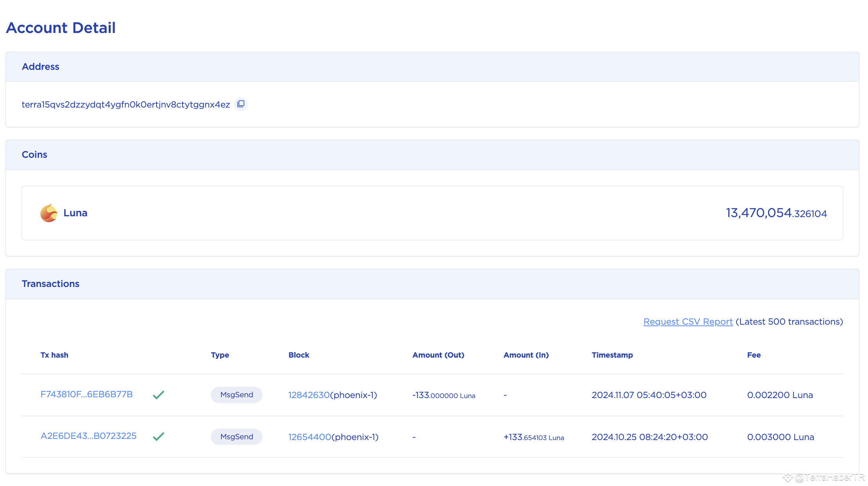
Task: Click the Coins section header
Action: click(x=34, y=155)
